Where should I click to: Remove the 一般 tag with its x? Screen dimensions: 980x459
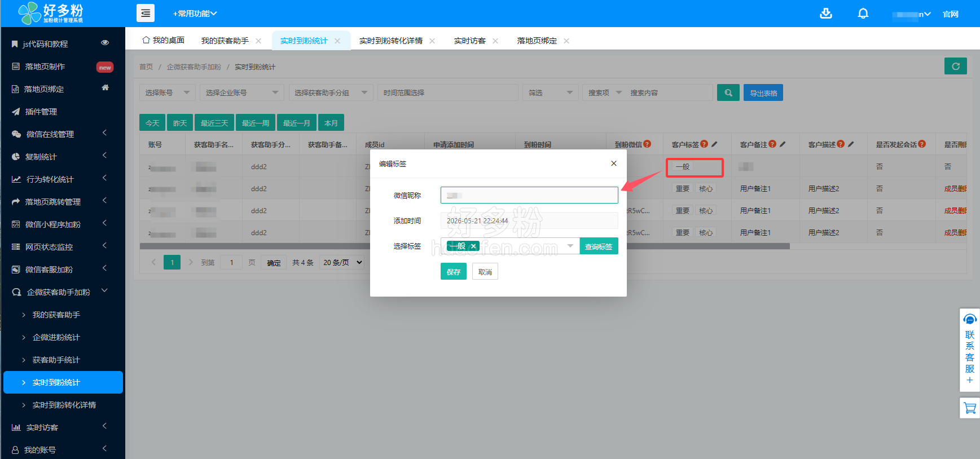click(473, 246)
